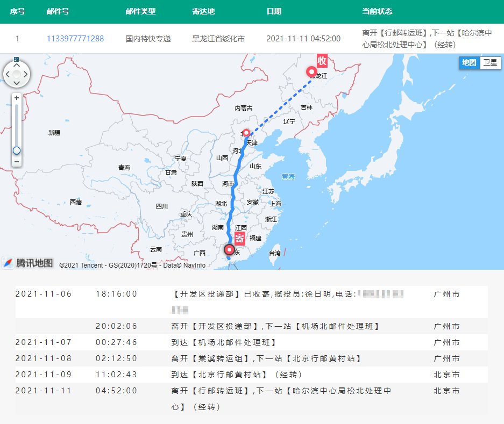The height and width of the screenshot is (424, 504).
Task: Click the center circle of the pan control
Action: pos(16,74)
